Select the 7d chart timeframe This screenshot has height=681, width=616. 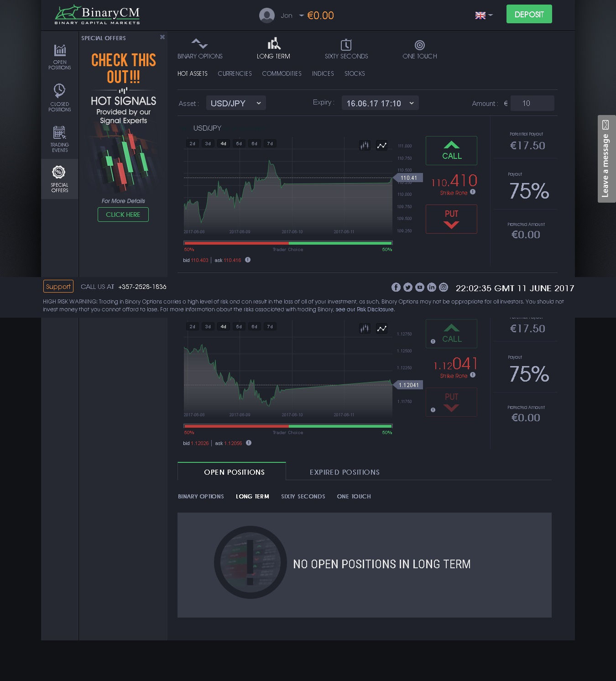pyautogui.click(x=270, y=143)
